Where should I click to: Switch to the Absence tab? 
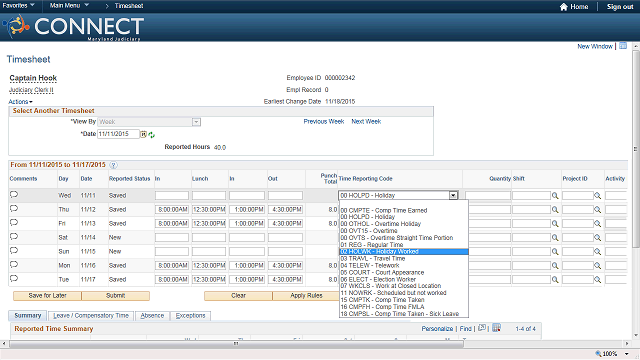(x=152, y=316)
